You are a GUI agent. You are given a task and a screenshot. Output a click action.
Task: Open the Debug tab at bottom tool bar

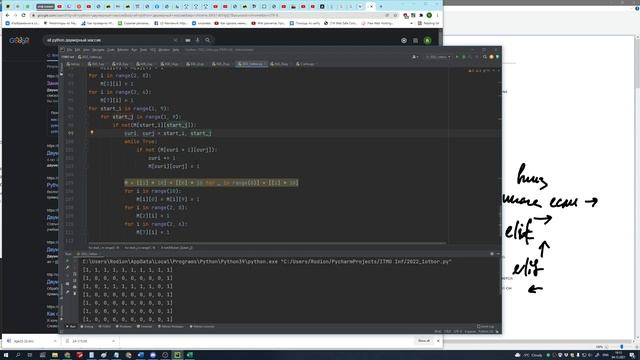tap(87, 327)
